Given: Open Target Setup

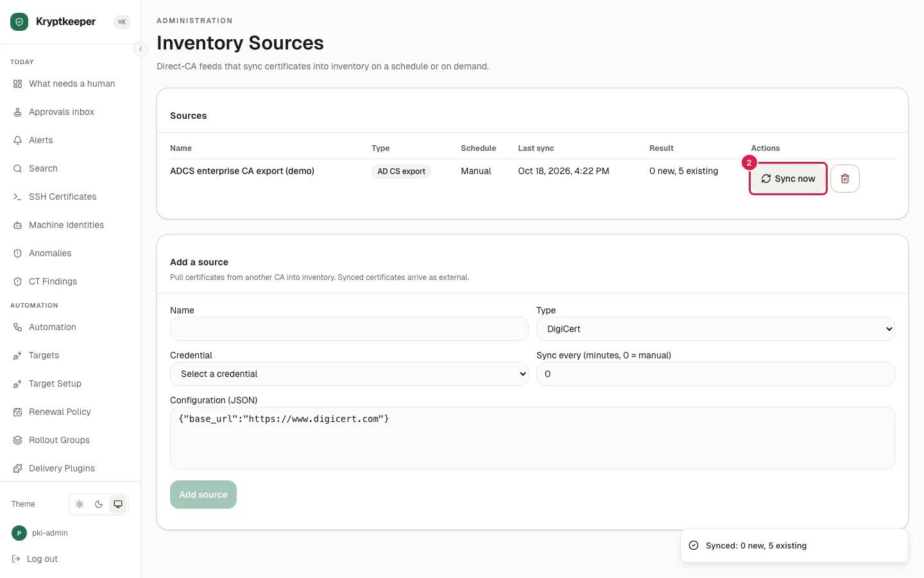Looking at the screenshot, I should [71, 383].
